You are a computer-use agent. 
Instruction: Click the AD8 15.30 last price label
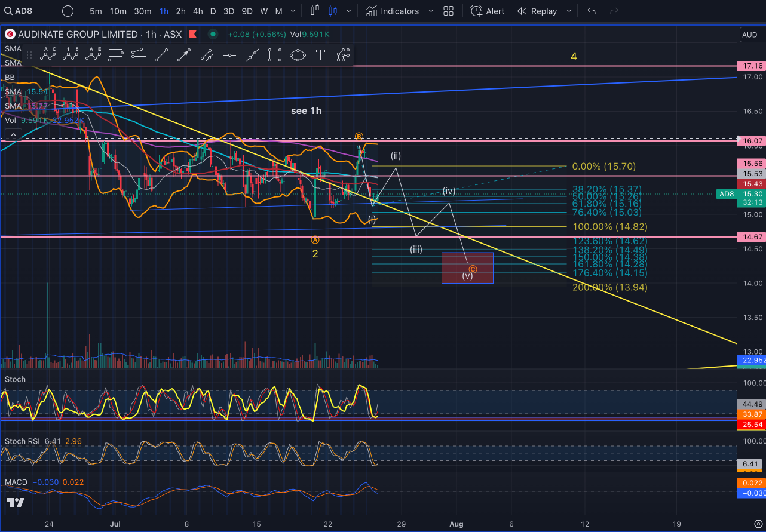[x=740, y=194]
